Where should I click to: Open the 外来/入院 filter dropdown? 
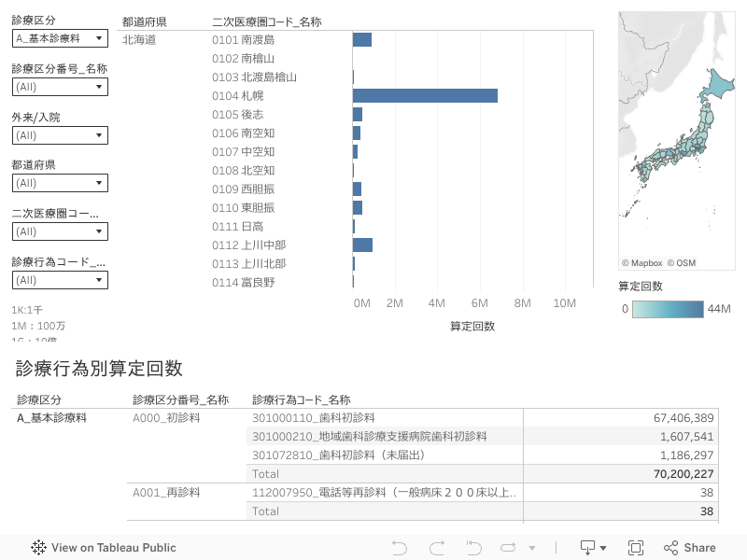click(x=60, y=135)
